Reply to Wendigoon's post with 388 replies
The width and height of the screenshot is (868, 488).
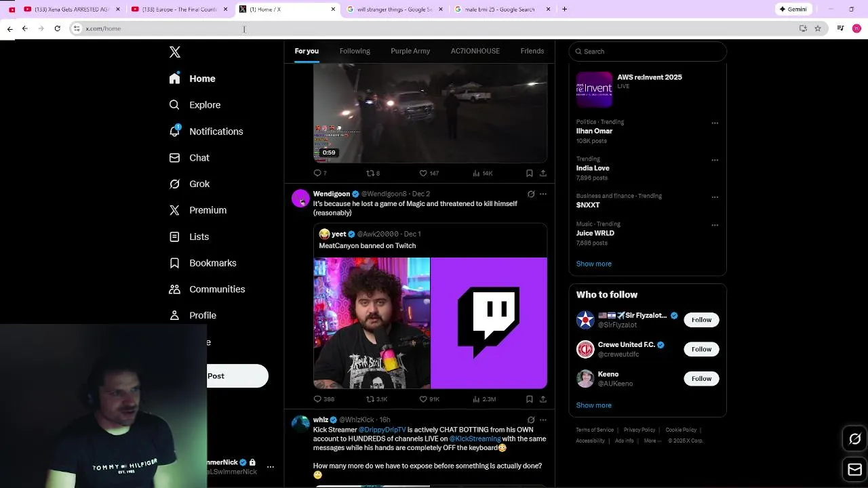pos(323,399)
